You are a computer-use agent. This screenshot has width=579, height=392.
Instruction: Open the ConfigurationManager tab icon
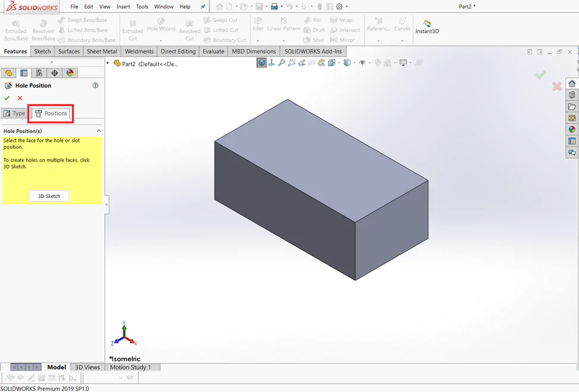(39, 73)
